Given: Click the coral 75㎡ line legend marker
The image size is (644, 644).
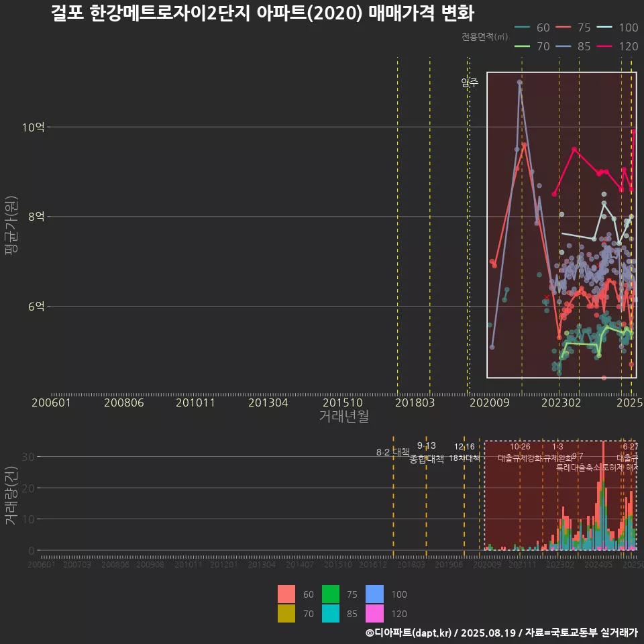Looking at the screenshot, I should [x=563, y=28].
